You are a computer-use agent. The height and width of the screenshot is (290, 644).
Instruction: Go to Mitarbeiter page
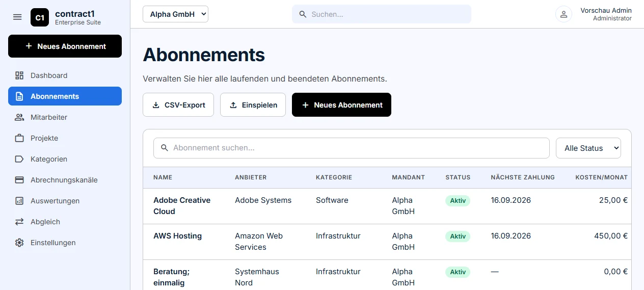65,117
